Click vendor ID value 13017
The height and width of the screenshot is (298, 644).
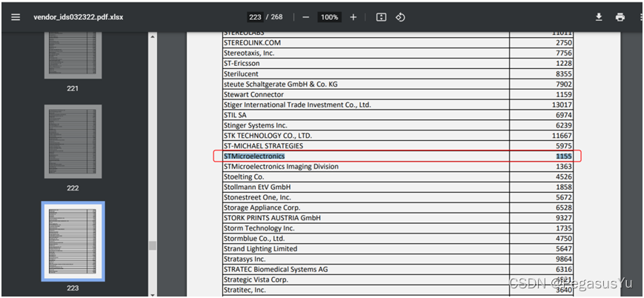(562, 105)
